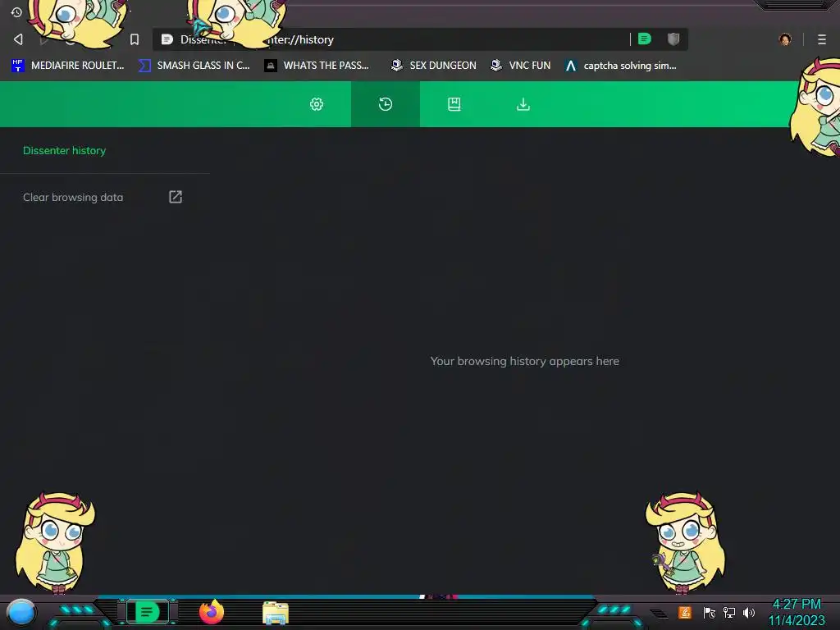
Task: Switch to the Downloads tab
Action: 523,104
